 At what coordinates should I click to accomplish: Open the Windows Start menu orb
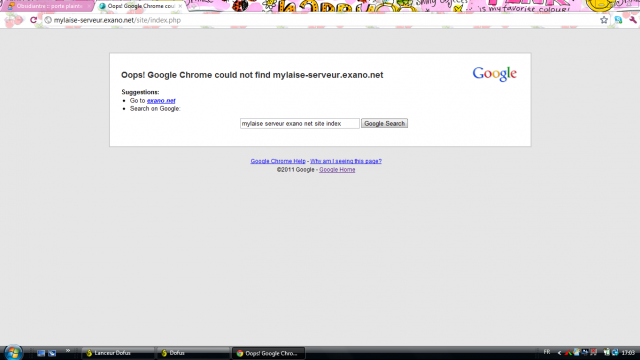[13, 352]
